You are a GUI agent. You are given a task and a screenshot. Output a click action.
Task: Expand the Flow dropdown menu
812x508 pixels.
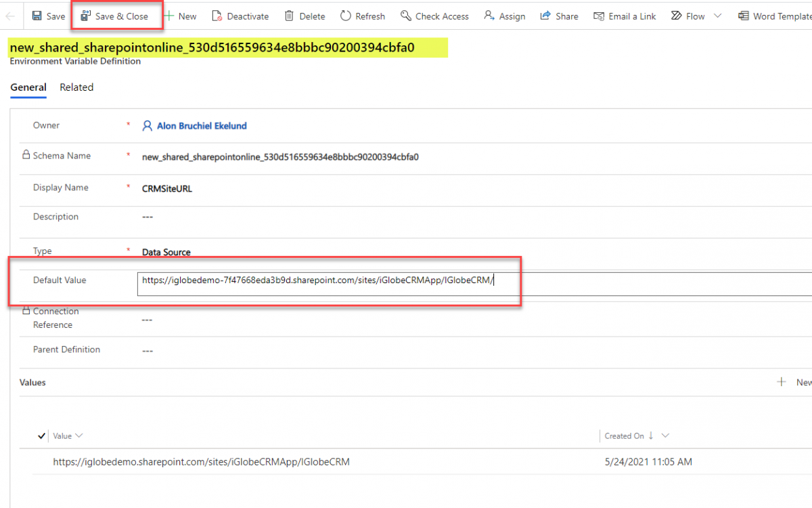click(x=718, y=16)
